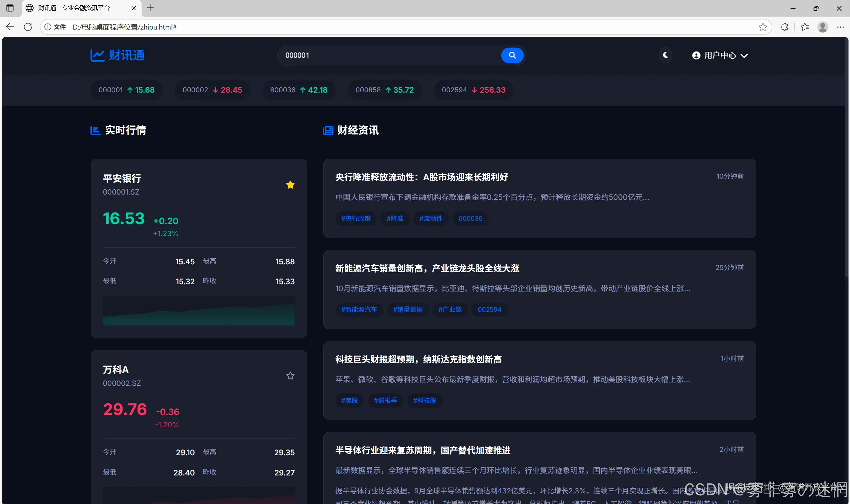850x504 pixels.
Task: Click the #科技股 tag
Action: point(424,400)
